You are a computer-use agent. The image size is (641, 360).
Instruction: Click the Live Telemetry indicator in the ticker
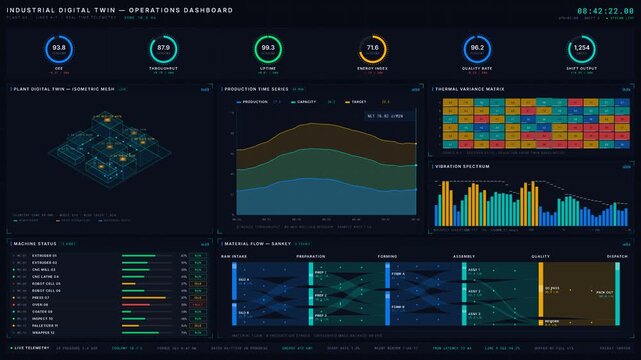point(30,348)
